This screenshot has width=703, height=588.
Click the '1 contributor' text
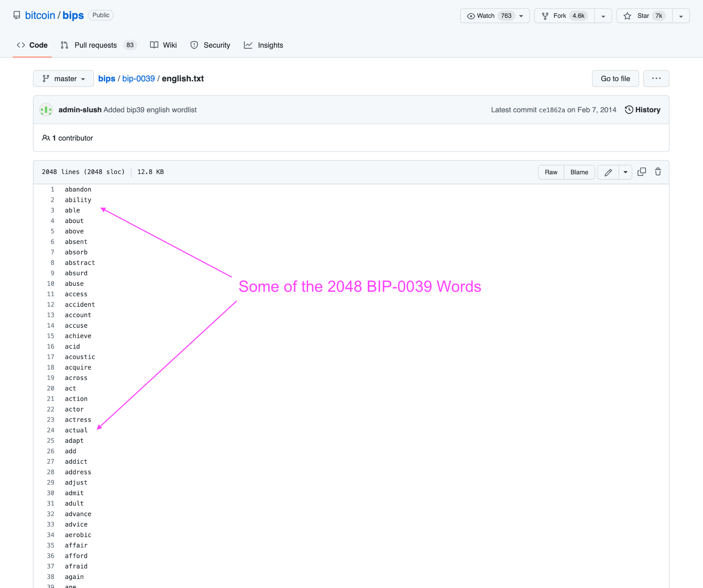pyautogui.click(x=73, y=138)
